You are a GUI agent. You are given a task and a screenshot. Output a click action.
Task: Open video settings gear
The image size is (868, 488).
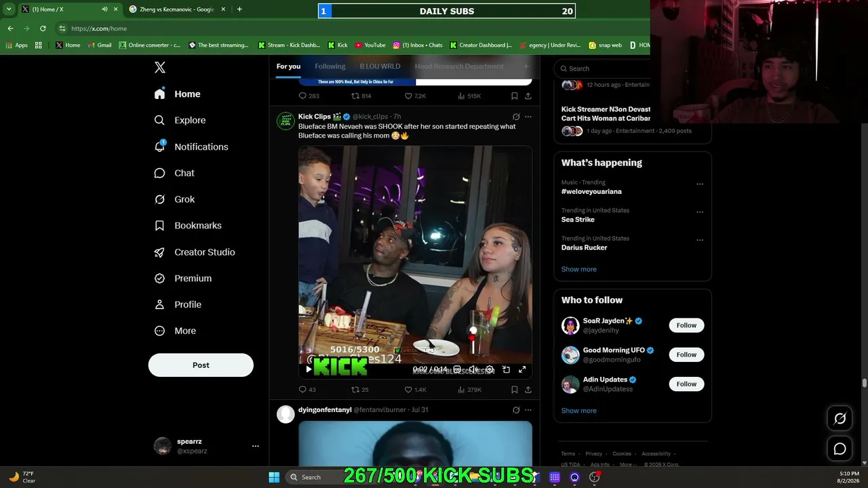(490, 369)
